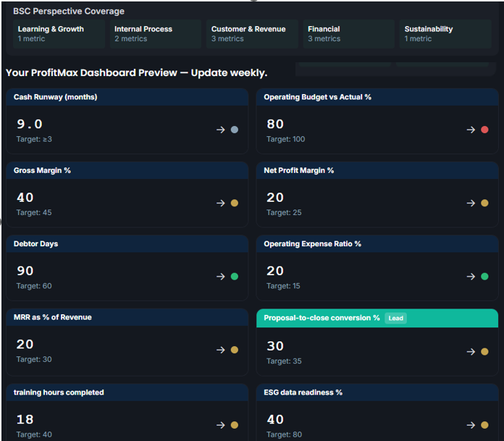This screenshot has width=504, height=441.
Task: Click the trend arrow on Proposal-to-close conversion card
Action: coord(471,352)
